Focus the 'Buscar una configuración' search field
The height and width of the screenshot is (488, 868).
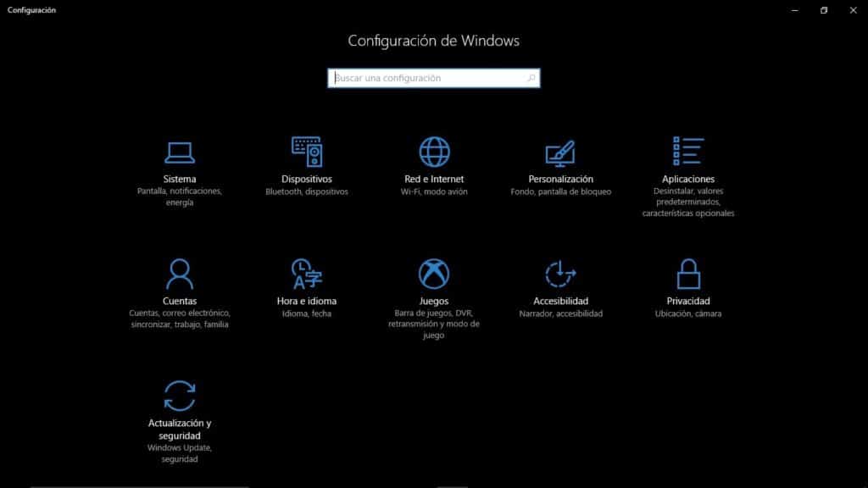428,78
